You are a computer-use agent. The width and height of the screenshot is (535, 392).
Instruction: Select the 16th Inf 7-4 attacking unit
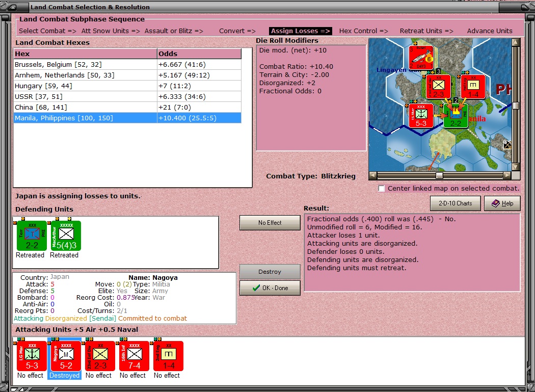pos(134,356)
